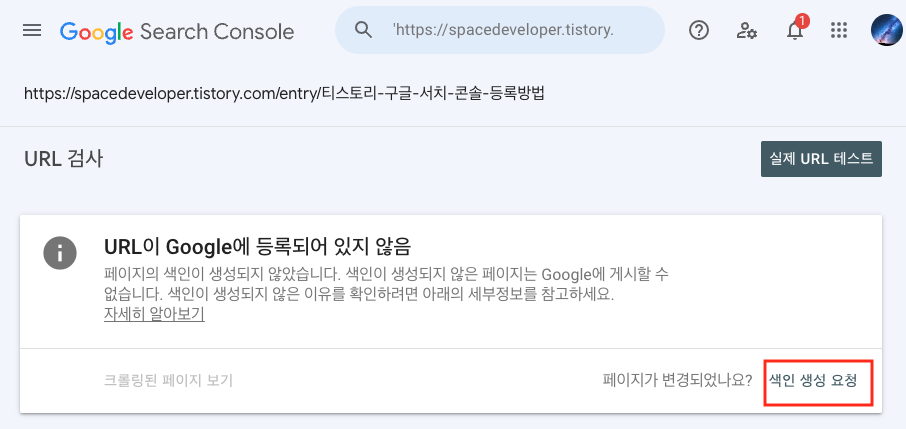This screenshot has width=906, height=429.
Task: Focus the URL inspection search field
Action: click(x=500, y=30)
